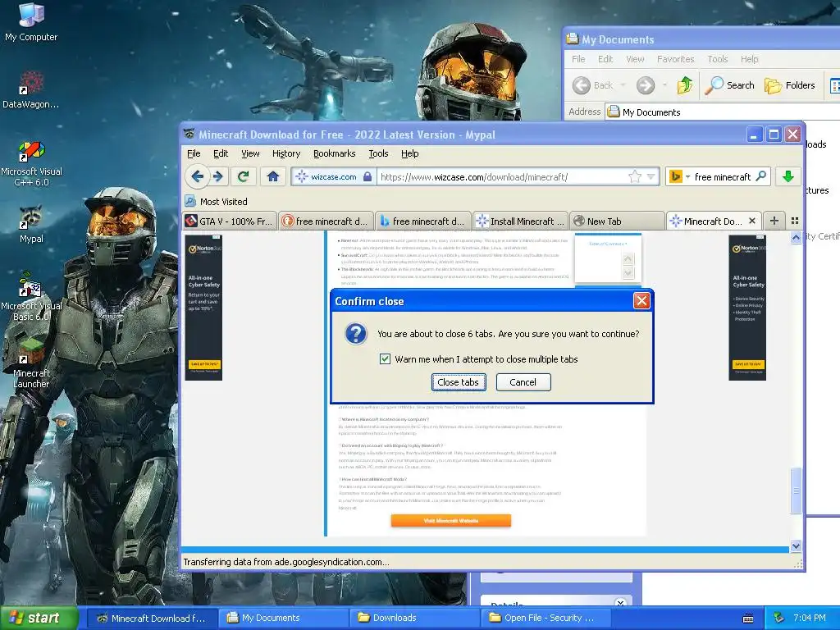Click the Search button in My Documents
Image resolution: width=840 pixels, height=630 pixels.
pyautogui.click(x=729, y=84)
